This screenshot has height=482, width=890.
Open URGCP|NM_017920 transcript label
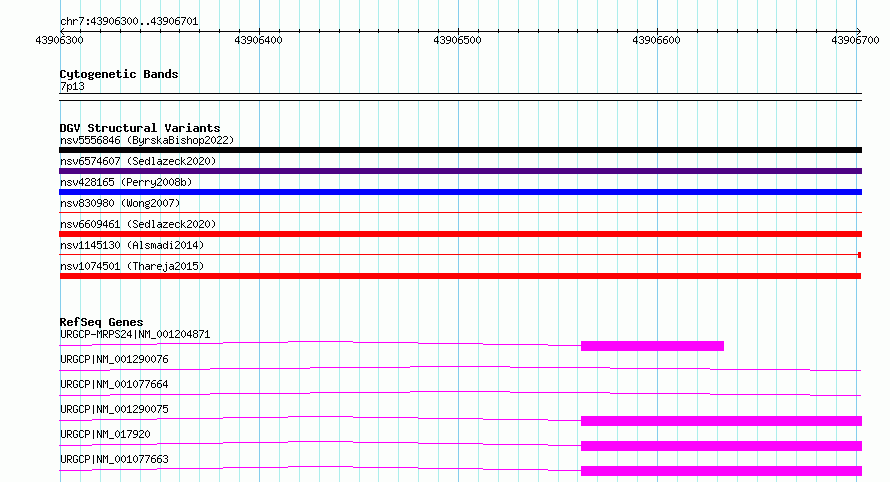click(105, 434)
